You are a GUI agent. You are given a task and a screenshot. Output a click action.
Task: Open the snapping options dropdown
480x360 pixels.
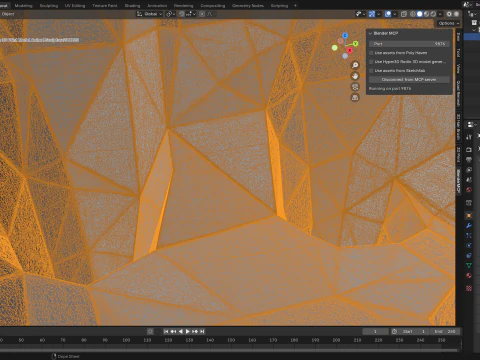(191, 14)
